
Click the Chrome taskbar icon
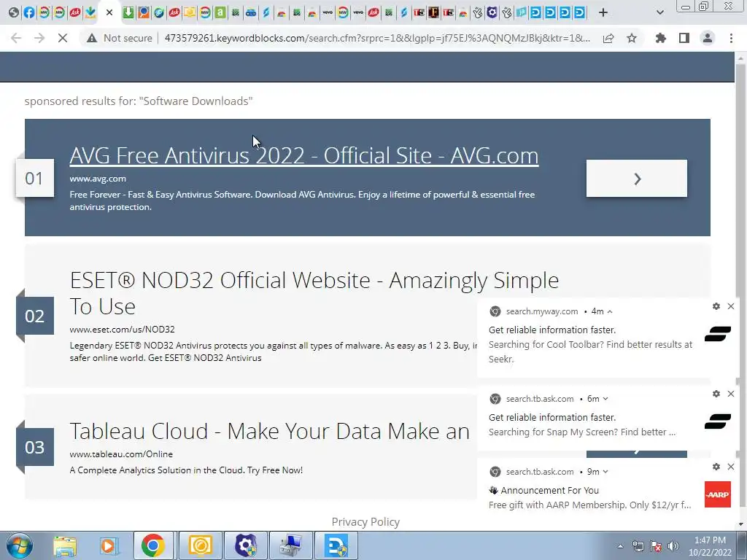pyautogui.click(x=153, y=545)
